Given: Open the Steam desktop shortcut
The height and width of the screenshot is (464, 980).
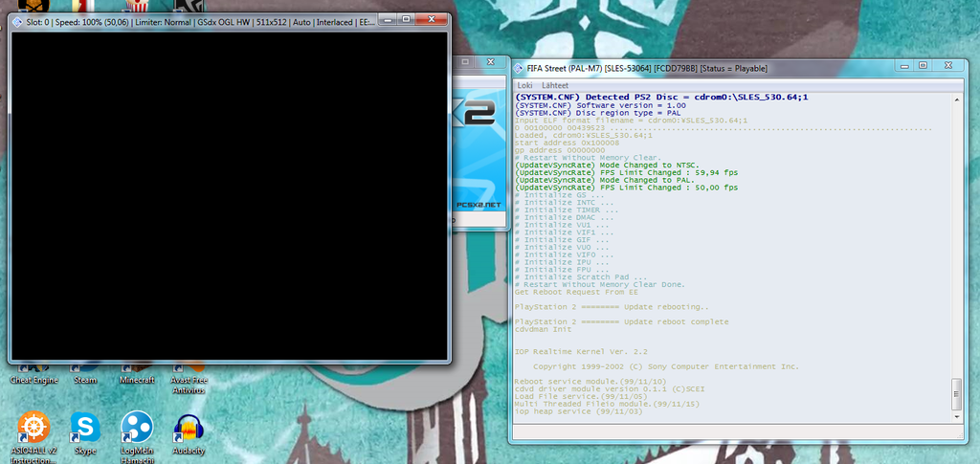Looking at the screenshot, I should point(85,375).
